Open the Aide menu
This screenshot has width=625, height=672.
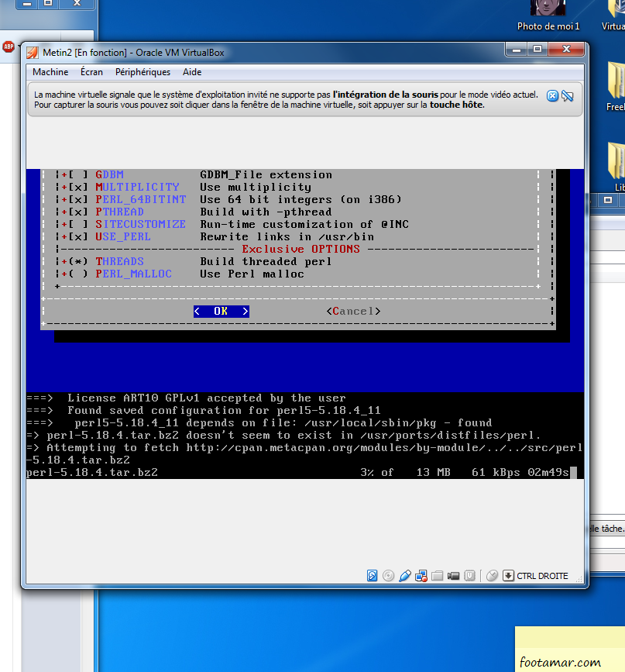pyautogui.click(x=192, y=72)
